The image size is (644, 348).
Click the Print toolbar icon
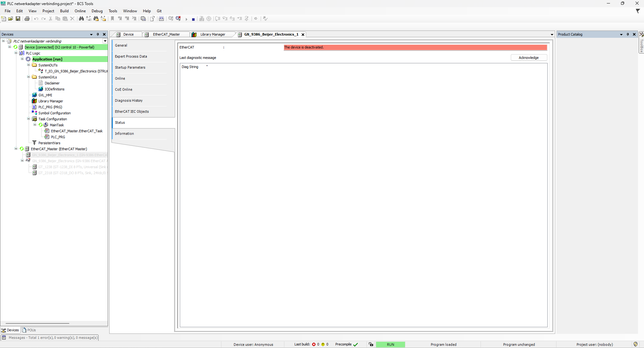point(27,19)
